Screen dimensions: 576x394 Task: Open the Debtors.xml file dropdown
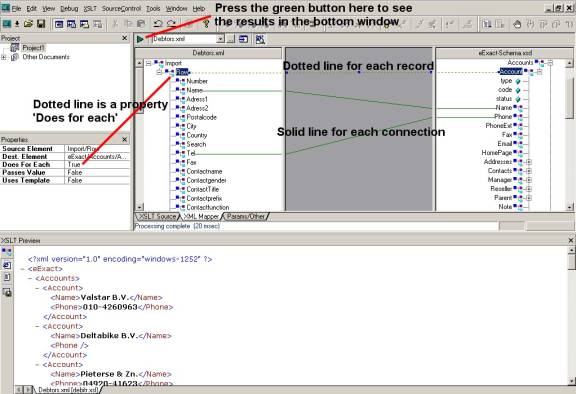click(220, 39)
